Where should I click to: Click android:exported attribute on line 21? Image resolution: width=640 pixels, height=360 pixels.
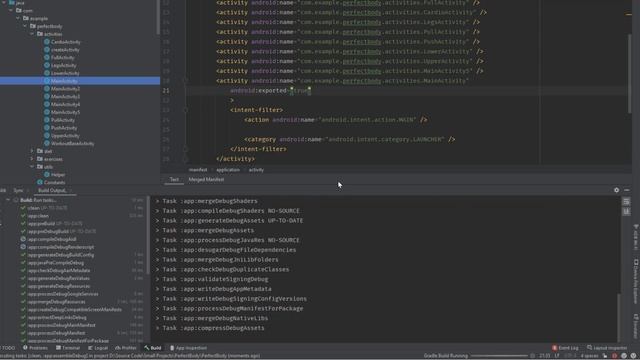pos(258,91)
